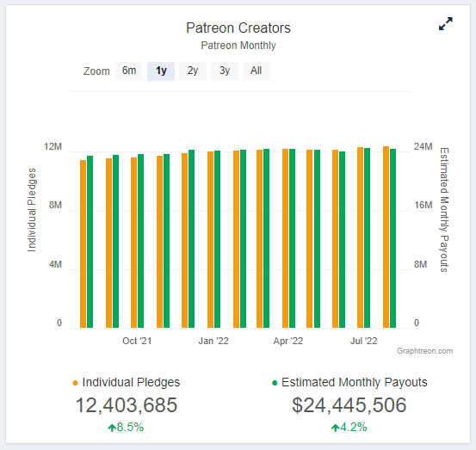Toggle the Estimated Monthly Payouts legend dot

[275, 383]
